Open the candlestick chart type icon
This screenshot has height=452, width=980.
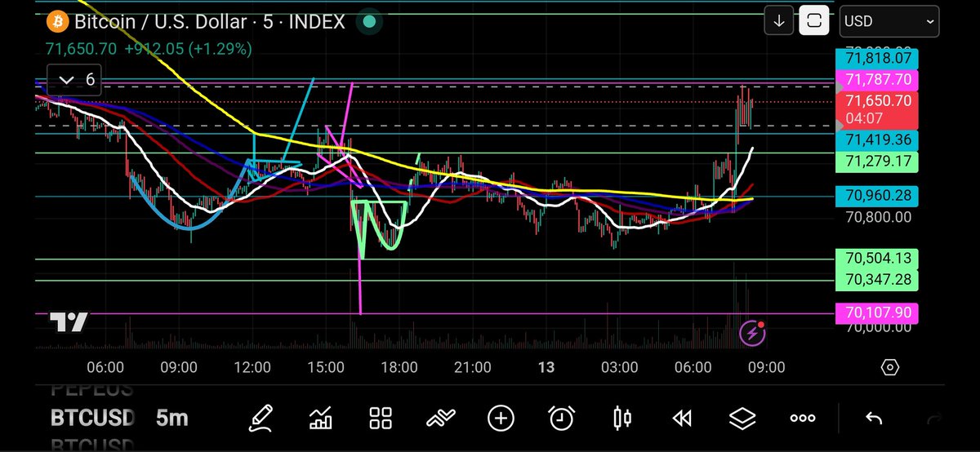coord(621,419)
